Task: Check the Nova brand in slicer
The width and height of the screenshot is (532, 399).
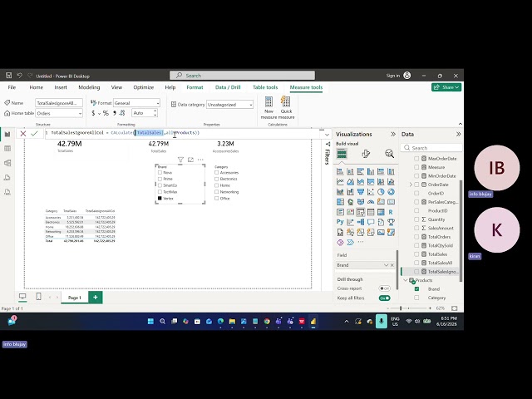Action: coord(160,172)
